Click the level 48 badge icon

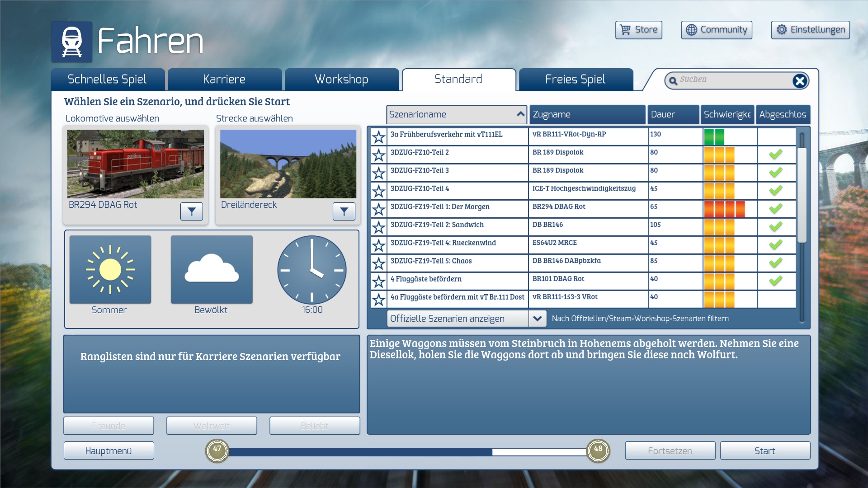[x=598, y=450]
